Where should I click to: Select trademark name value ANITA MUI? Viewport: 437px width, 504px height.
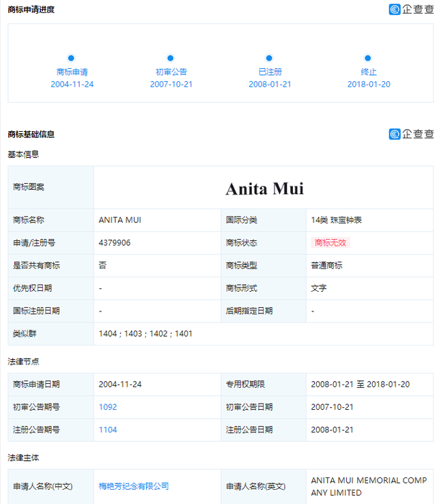pyautogui.click(x=120, y=220)
